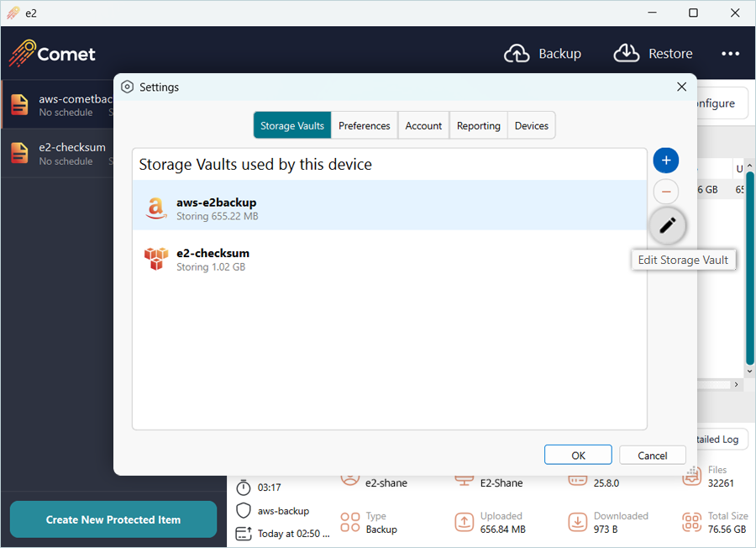Open the Devices tab

point(532,125)
